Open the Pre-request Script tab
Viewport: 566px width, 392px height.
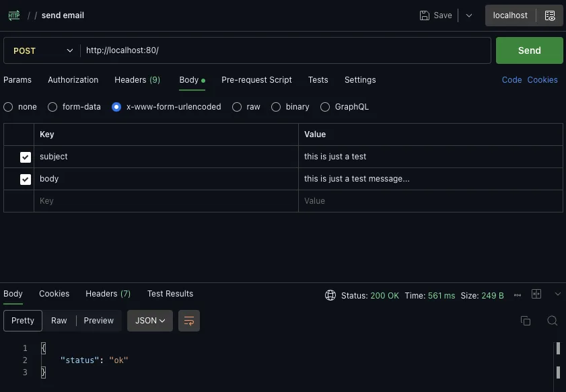256,80
